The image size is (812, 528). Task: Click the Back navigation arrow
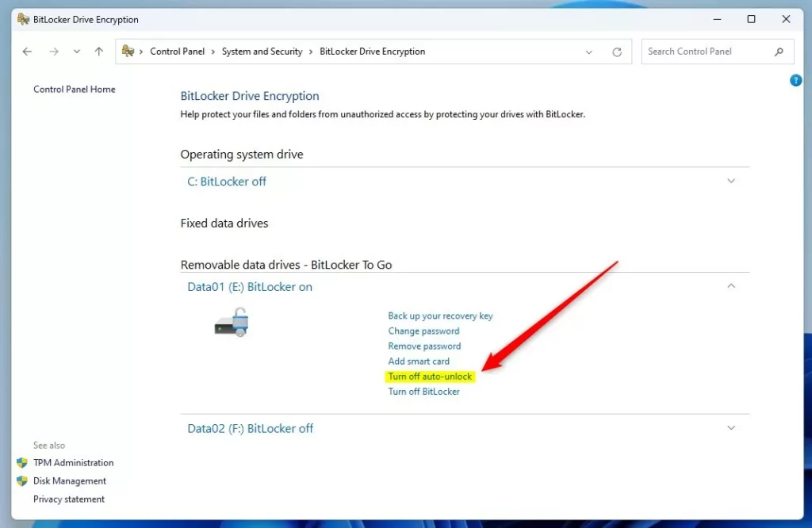(x=27, y=52)
